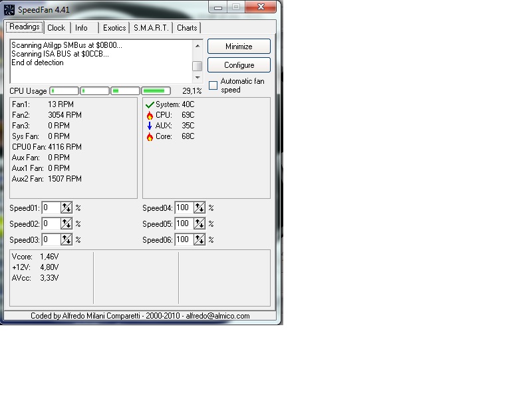Switch to the Exotics tab
Image resolution: width=532 pixels, height=399 pixels.
114,28
